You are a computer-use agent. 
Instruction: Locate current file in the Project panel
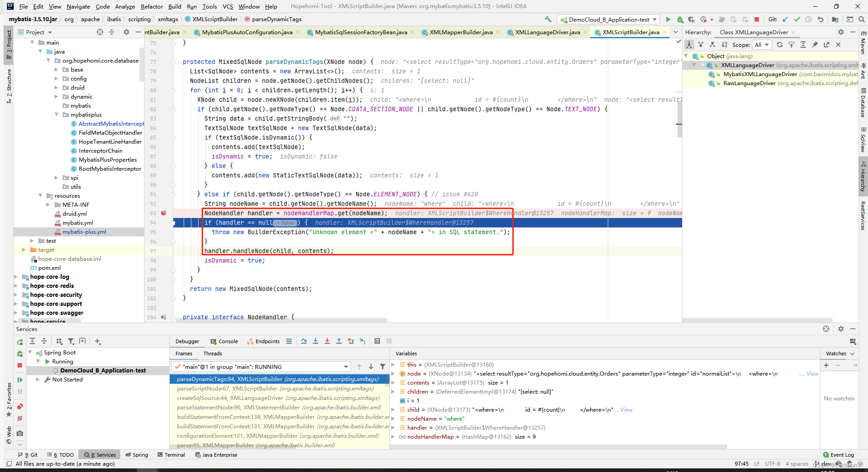99,32
